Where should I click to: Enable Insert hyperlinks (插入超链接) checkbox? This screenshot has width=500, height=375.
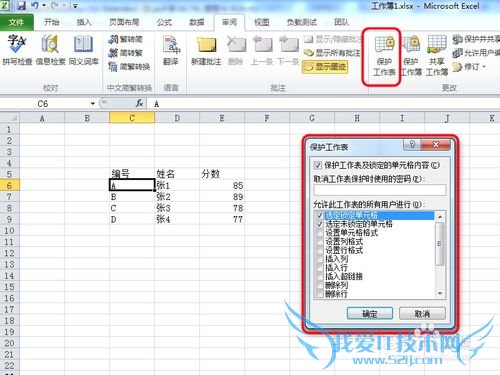[x=320, y=276]
